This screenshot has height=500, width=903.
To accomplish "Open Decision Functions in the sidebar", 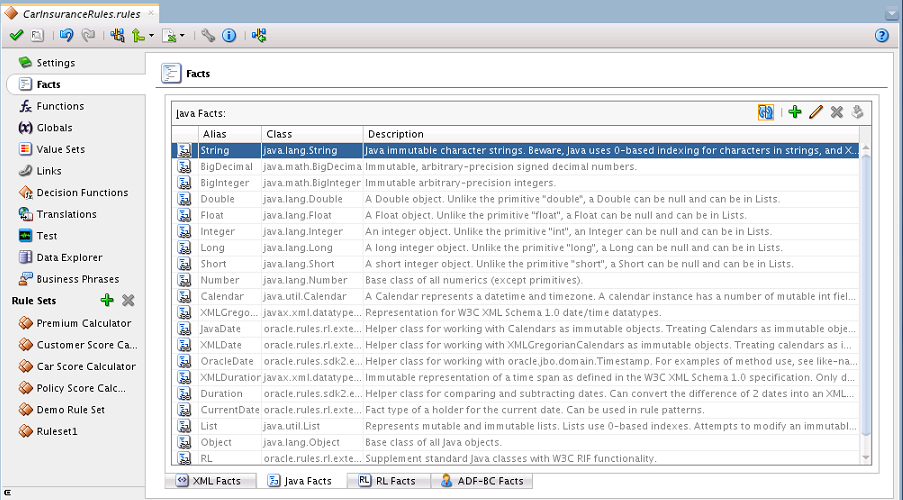I will tap(82, 193).
